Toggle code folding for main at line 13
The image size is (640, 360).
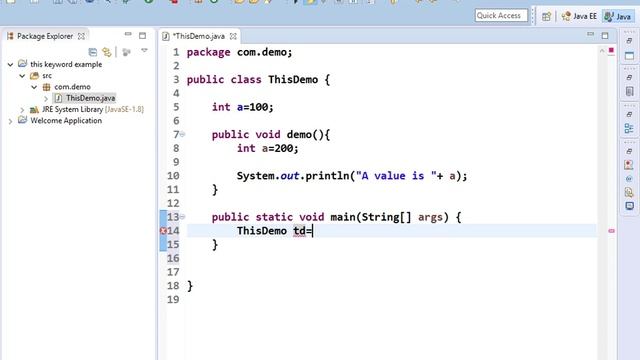coord(182,216)
